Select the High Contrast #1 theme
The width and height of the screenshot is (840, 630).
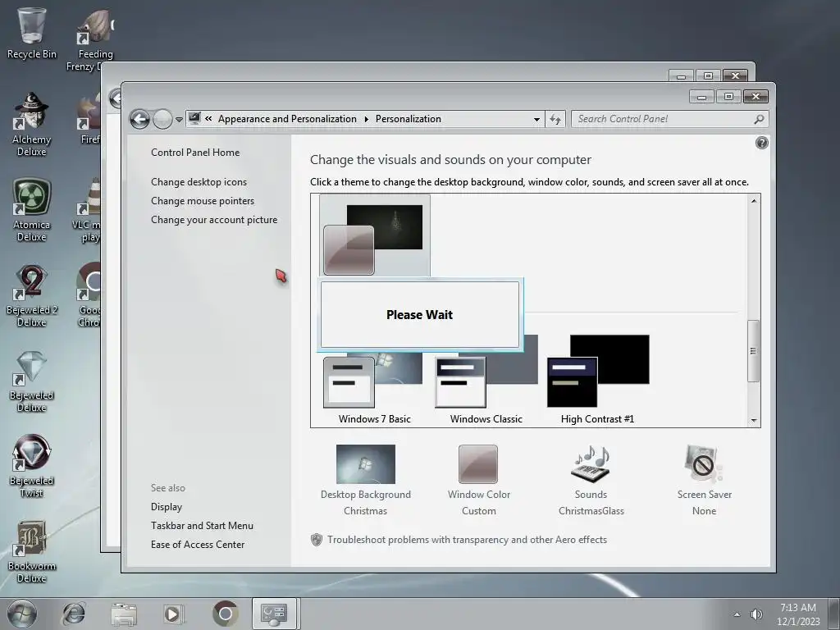(x=598, y=381)
